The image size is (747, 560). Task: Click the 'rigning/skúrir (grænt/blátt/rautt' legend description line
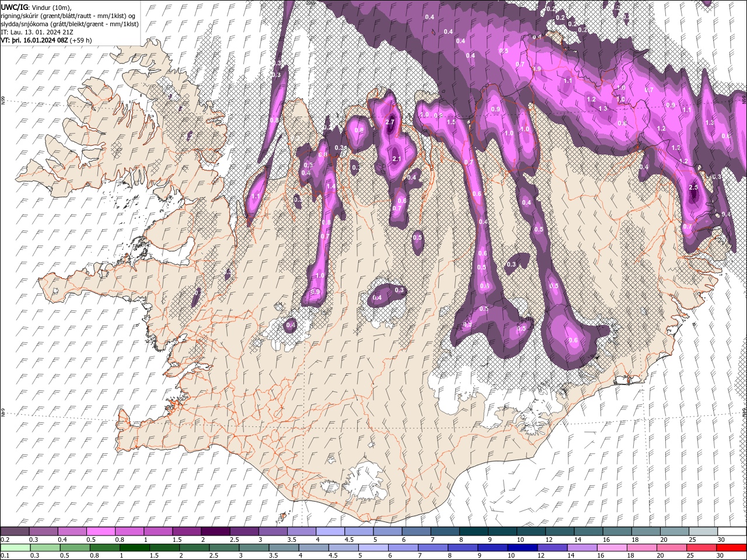(68, 15)
